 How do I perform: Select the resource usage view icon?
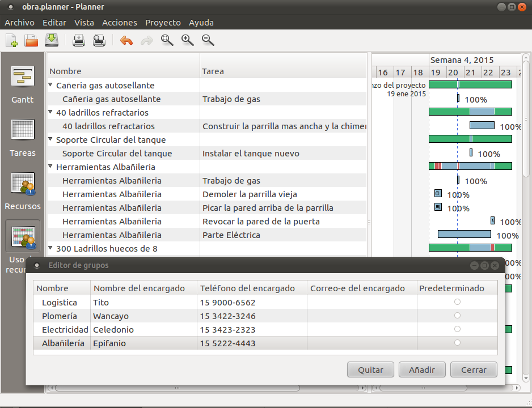23,236
